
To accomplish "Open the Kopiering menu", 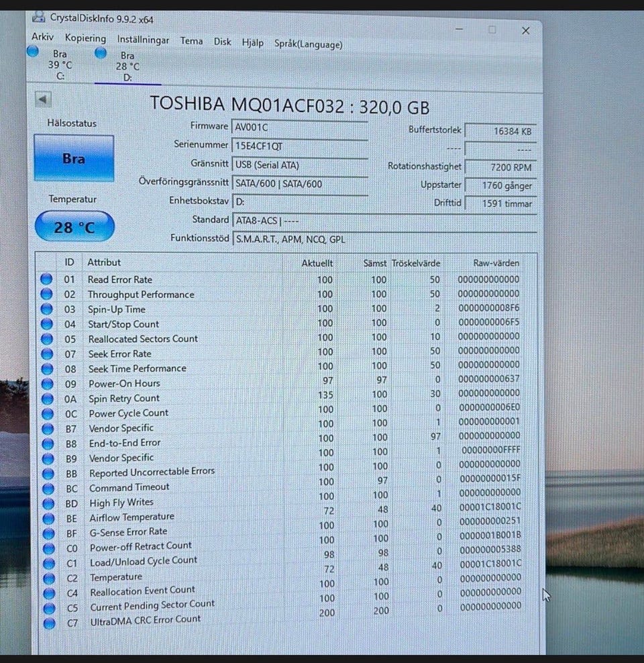I will click(x=85, y=38).
